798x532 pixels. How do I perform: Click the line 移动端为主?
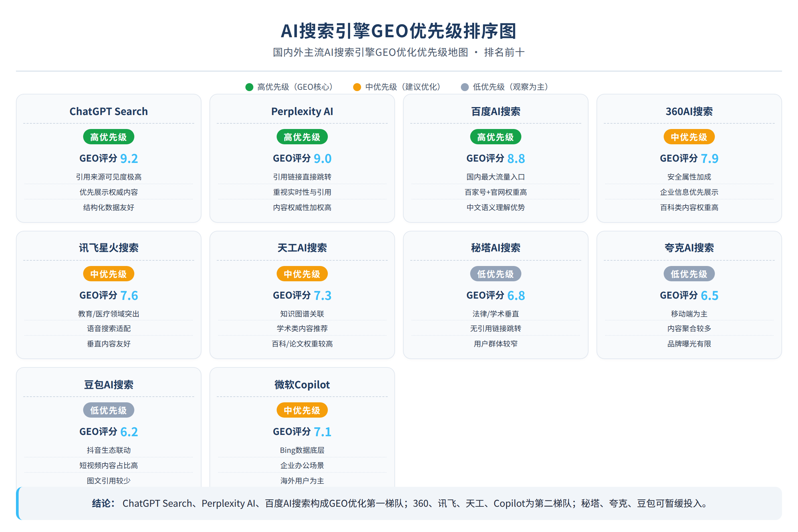pyautogui.click(x=689, y=314)
